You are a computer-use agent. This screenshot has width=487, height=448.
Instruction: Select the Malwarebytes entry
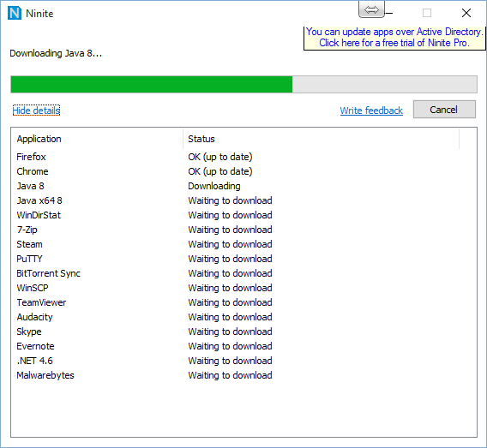pyautogui.click(x=45, y=376)
